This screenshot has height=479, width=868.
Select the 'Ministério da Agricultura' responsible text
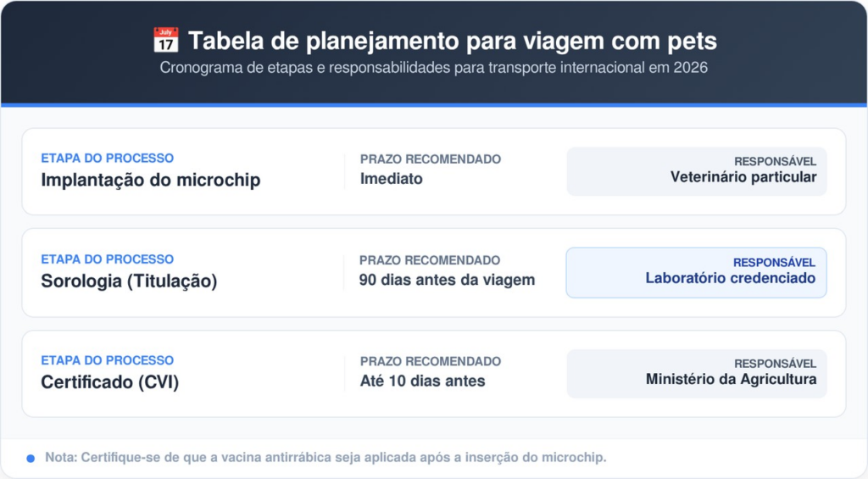click(x=731, y=379)
